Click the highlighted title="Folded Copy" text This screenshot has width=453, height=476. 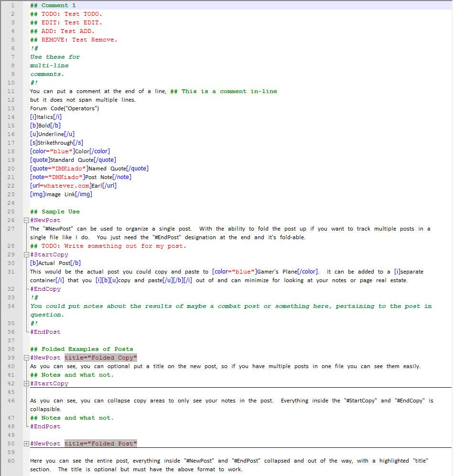101,358
